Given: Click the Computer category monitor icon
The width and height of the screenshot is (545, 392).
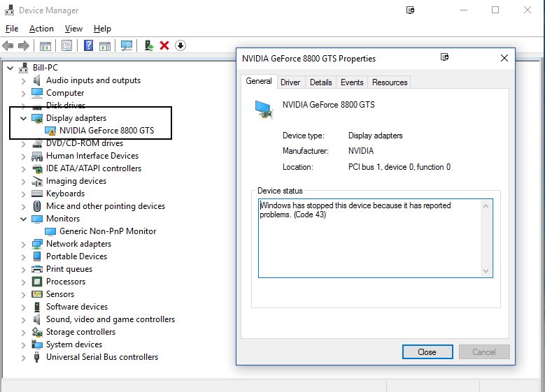Looking at the screenshot, I should [37, 93].
